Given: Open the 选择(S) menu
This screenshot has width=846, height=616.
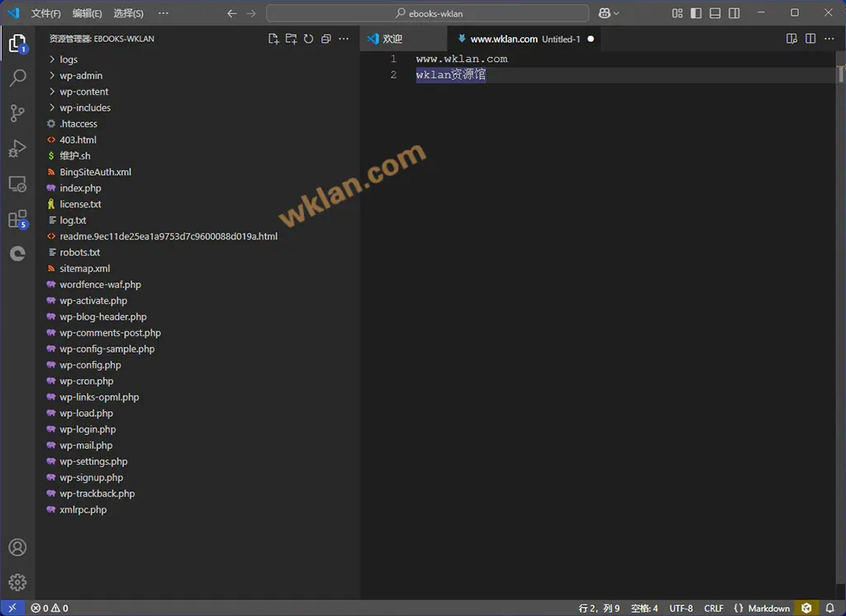Looking at the screenshot, I should (x=128, y=13).
